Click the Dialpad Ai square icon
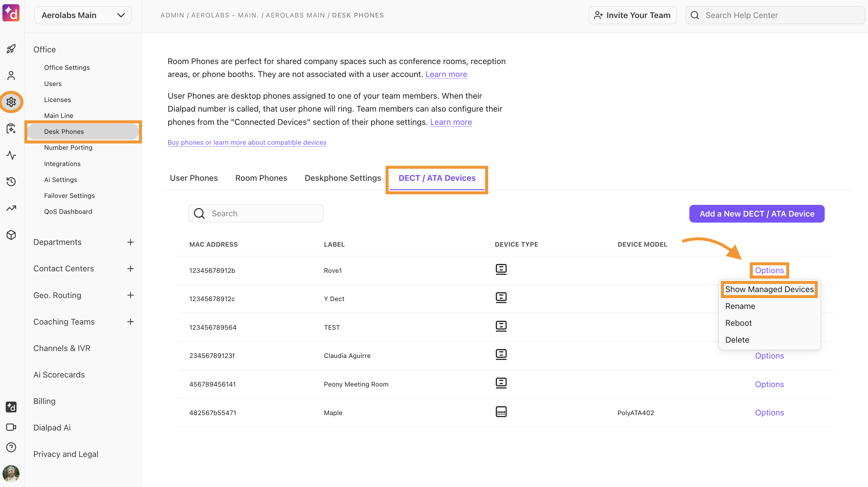This screenshot has width=868, height=487. (x=11, y=407)
